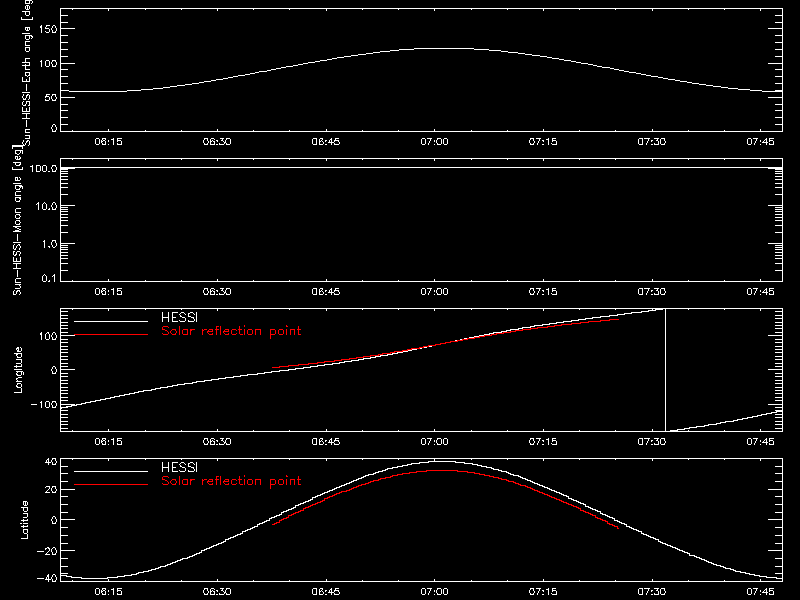Click the 40 tick on Latitude plot

click(x=51, y=462)
